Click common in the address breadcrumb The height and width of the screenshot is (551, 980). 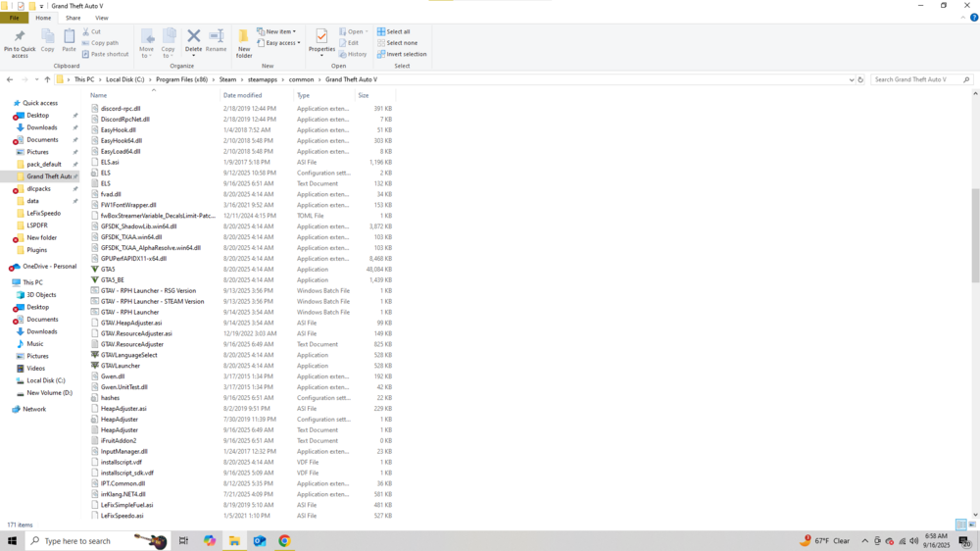[301, 79]
